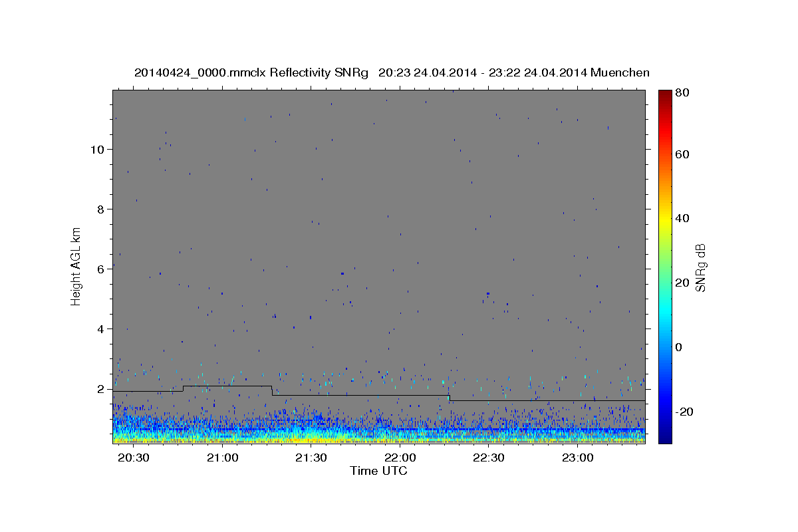The width and height of the screenshot is (798, 532).
Task: Click the 22:00 time tick label
Action: tap(400, 458)
